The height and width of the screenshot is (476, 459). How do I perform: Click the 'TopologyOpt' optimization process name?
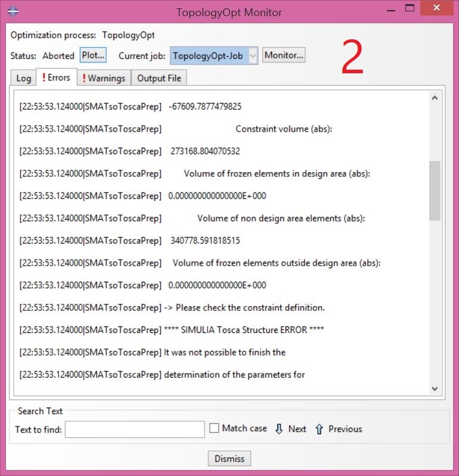click(128, 35)
